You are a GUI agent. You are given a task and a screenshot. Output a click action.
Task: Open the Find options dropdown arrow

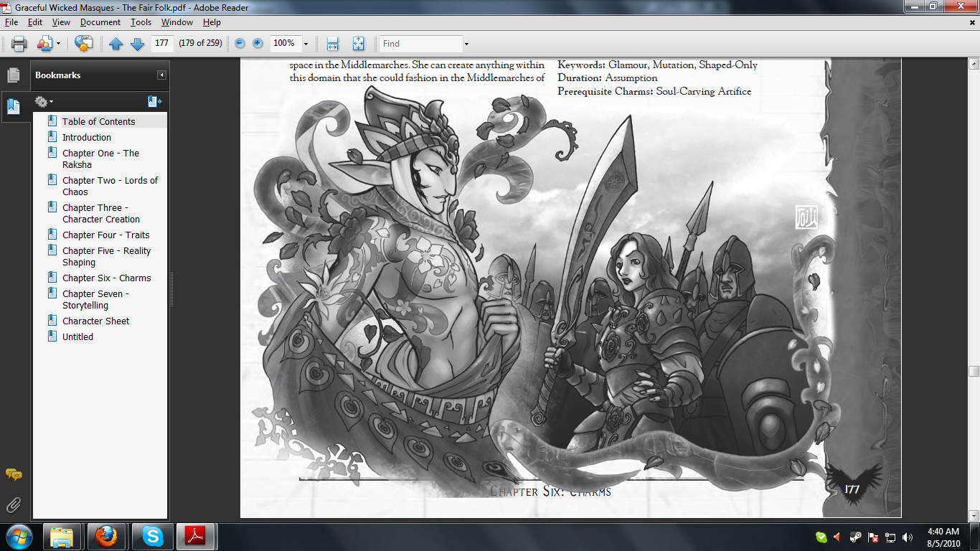click(x=466, y=44)
